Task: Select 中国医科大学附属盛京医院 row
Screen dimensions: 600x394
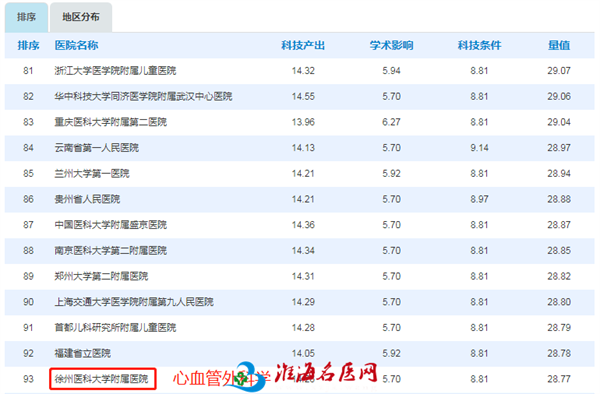Action: click(300, 225)
